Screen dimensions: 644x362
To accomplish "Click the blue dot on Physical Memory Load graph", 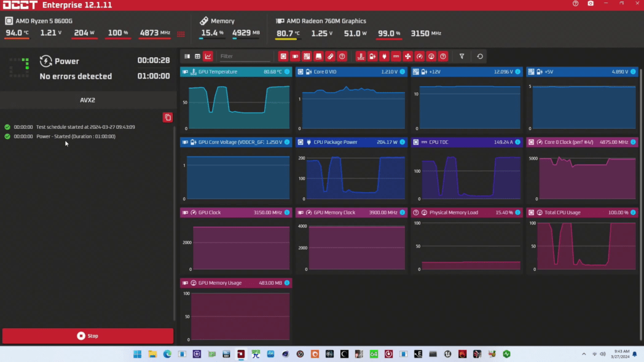I will pos(518,212).
